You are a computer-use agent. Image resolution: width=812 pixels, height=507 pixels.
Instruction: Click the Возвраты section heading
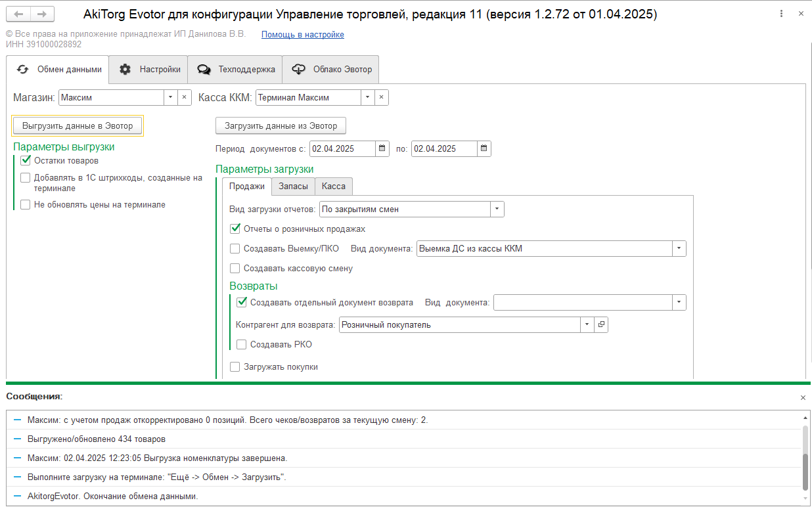pyautogui.click(x=254, y=286)
